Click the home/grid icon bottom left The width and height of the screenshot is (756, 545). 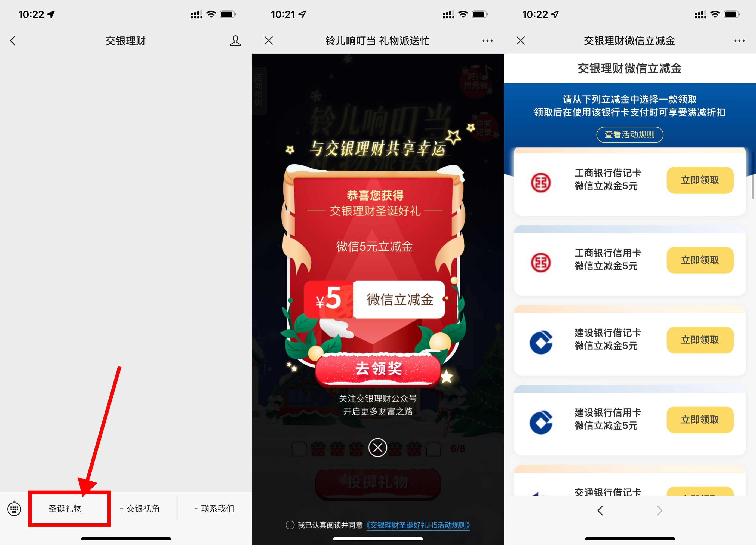click(x=14, y=509)
